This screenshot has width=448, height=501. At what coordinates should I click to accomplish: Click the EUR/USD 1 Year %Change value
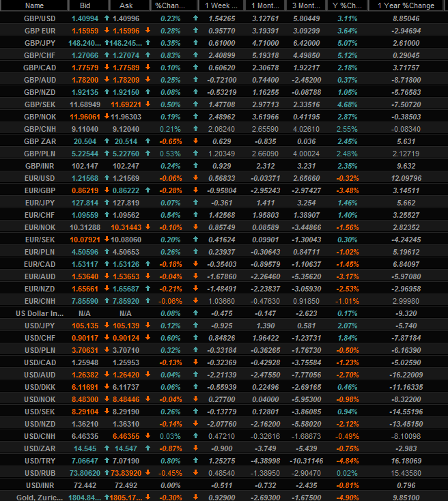406,178
